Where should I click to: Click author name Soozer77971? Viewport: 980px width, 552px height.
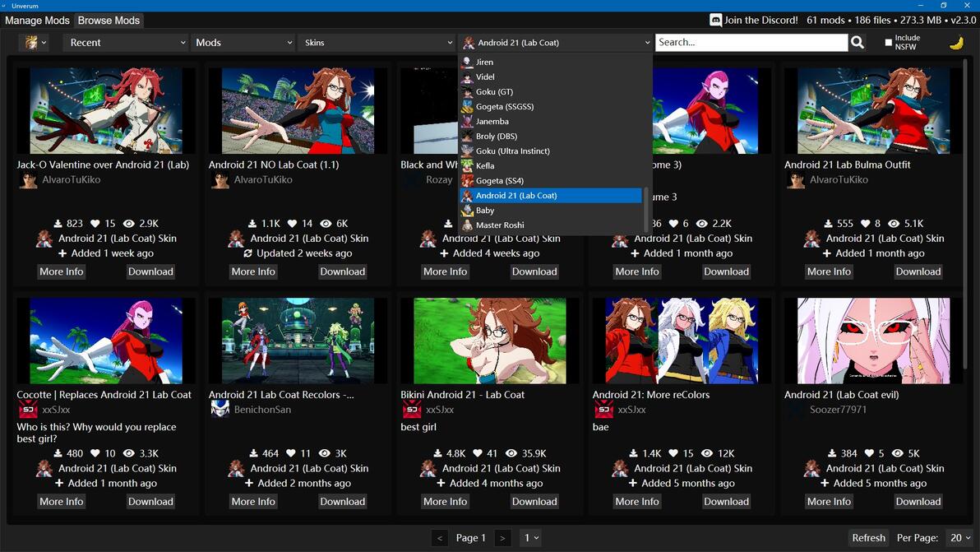[x=838, y=410]
